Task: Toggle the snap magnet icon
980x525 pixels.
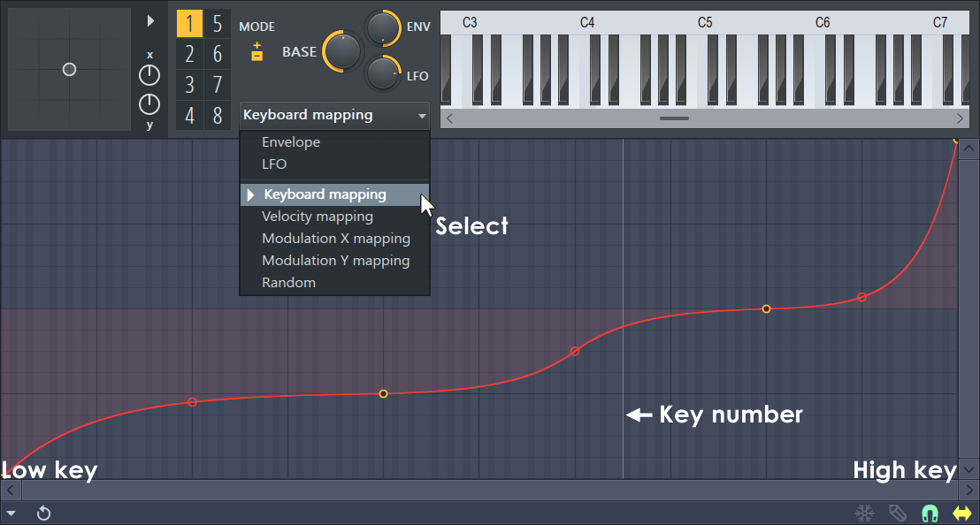Action: point(930,514)
